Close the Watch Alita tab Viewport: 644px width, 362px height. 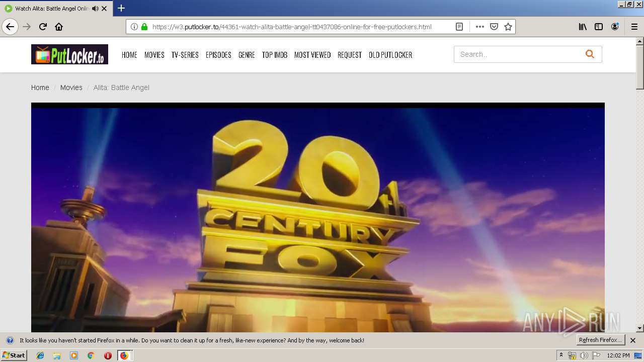tap(104, 9)
